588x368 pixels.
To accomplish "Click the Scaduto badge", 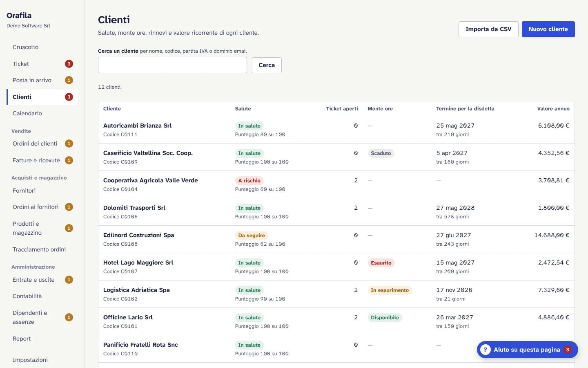I will 381,153.
